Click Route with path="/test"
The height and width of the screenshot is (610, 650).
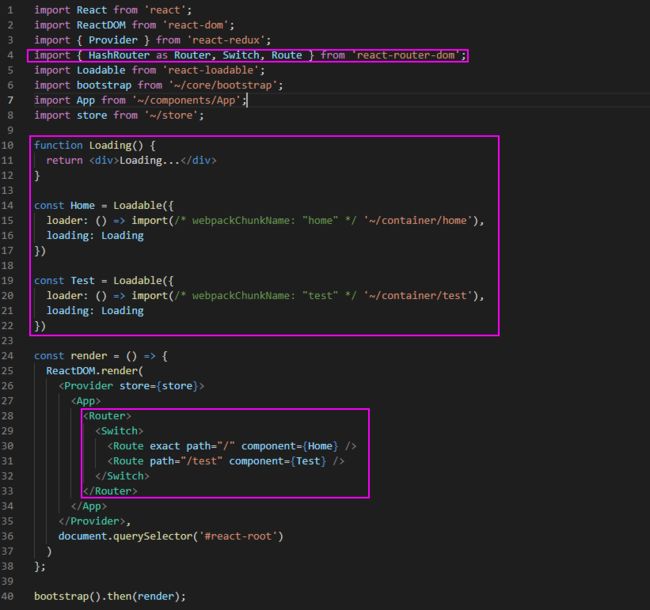226,461
